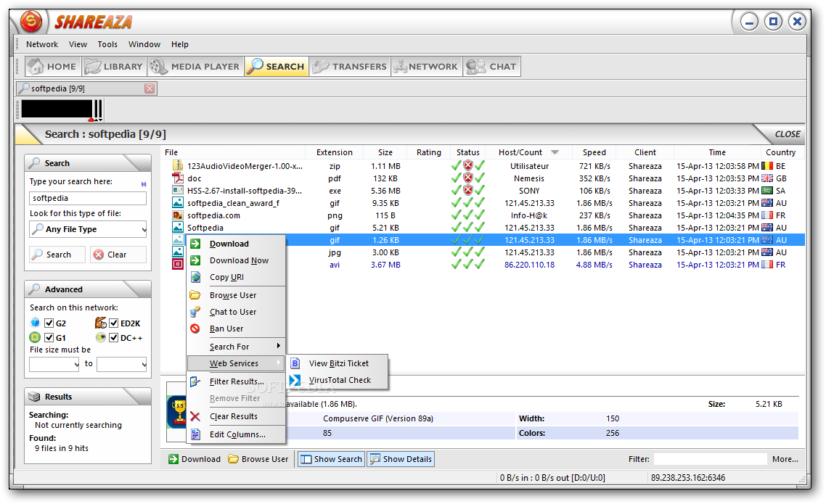Click the G2 network icon
The width and height of the screenshot is (826, 504).
[36, 323]
